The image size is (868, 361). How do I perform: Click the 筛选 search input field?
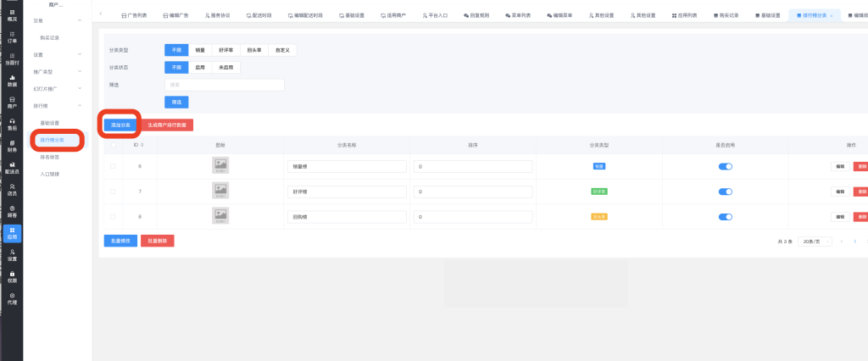pyautogui.click(x=224, y=85)
